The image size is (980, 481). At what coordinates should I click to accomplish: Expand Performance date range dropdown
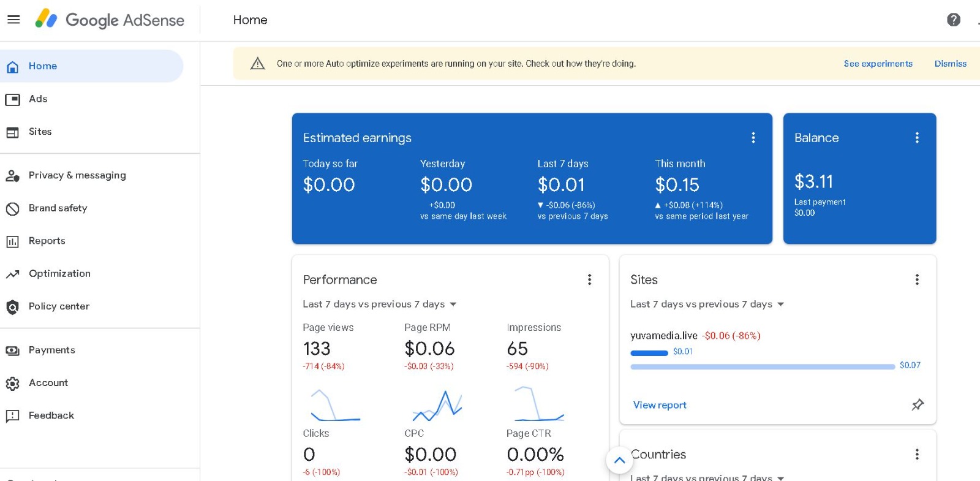(380, 305)
